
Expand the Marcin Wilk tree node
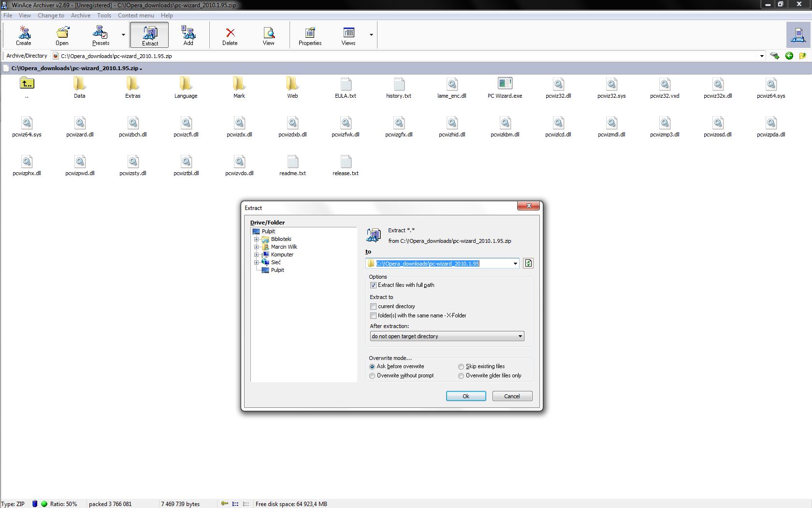[x=257, y=247]
